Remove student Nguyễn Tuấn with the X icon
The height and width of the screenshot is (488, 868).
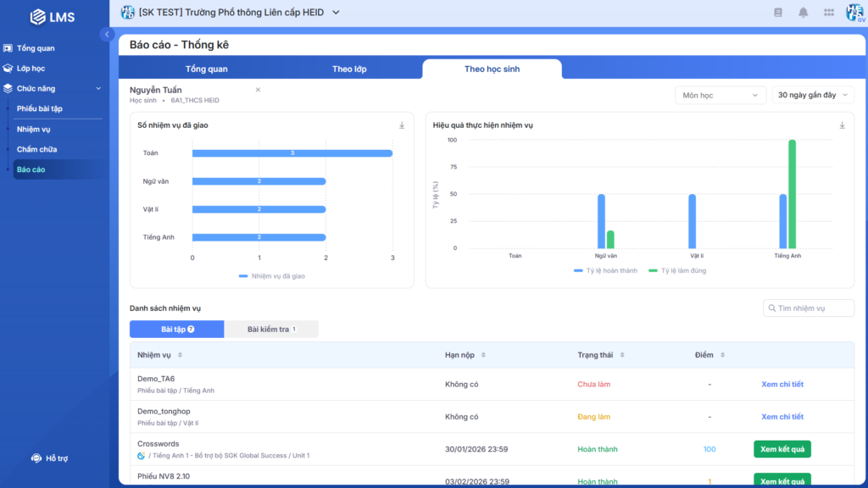pyautogui.click(x=258, y=90)
